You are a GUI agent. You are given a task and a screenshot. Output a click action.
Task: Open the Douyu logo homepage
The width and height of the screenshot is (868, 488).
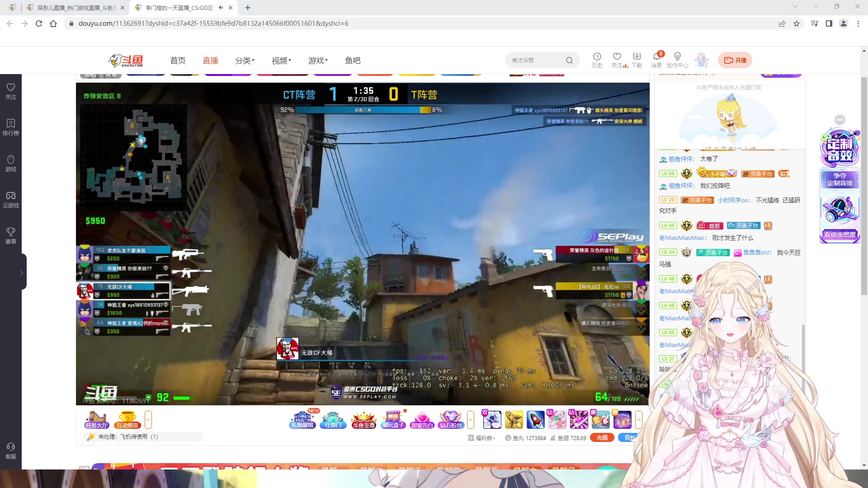coord(126,60)
